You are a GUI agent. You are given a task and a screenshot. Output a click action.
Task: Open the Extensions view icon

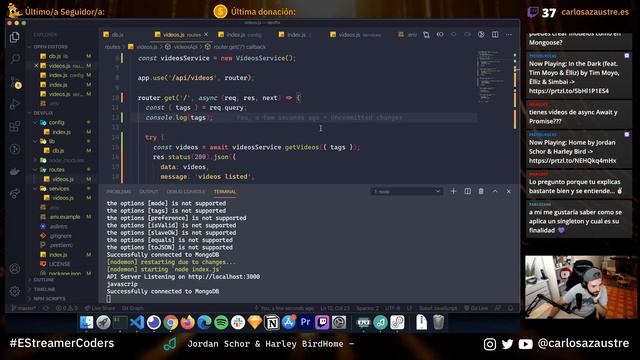(15, 127)
